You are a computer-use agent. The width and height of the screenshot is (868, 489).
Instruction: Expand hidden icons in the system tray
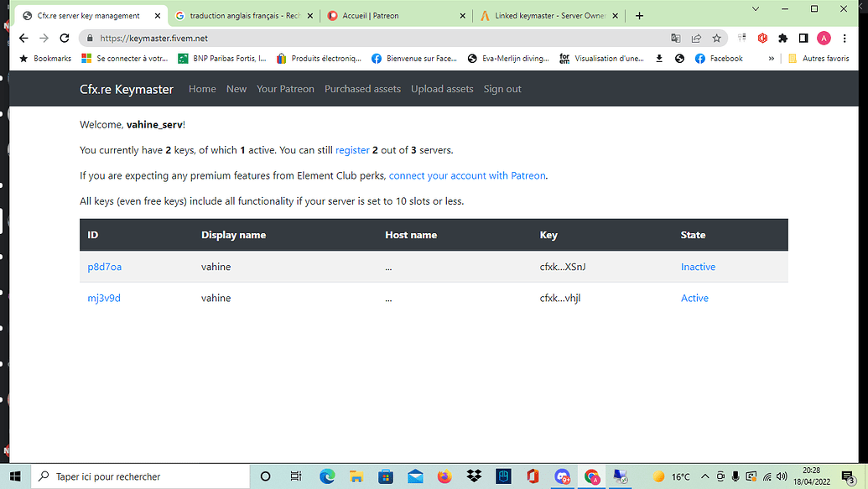(x=704, y=476)
